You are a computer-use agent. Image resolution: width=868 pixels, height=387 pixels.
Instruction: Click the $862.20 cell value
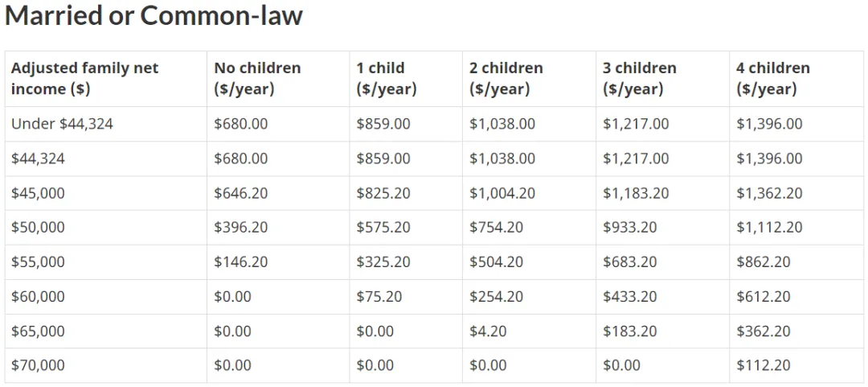[x=764, y=261]
